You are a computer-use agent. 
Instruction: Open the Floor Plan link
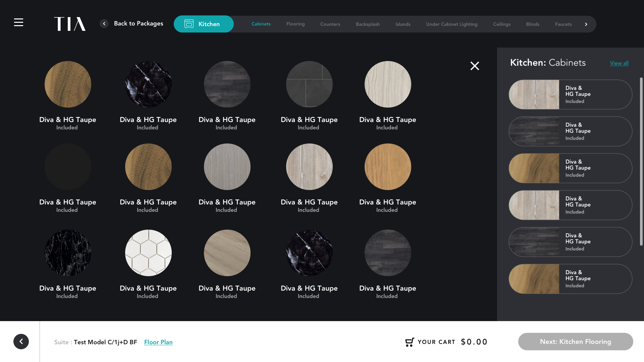(x=158, y=342)
